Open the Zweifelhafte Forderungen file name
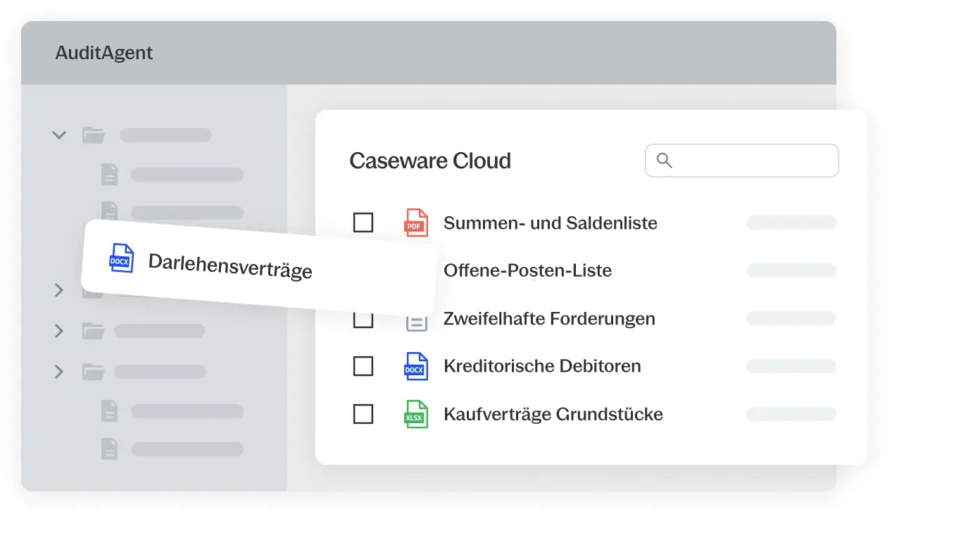Image resolution: width=980 pixels, height=552 pixels. (x=549, y=318)
